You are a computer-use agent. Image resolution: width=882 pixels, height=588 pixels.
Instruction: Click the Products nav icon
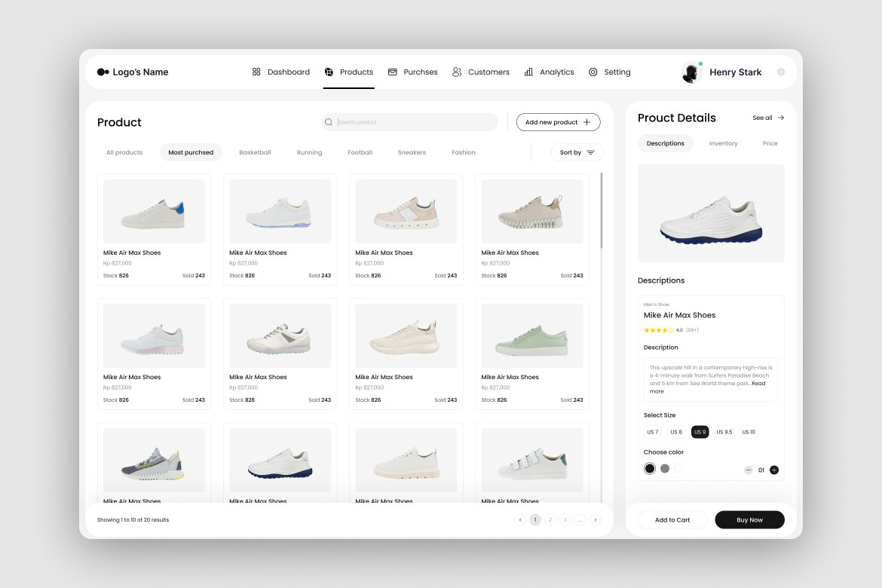329,72
